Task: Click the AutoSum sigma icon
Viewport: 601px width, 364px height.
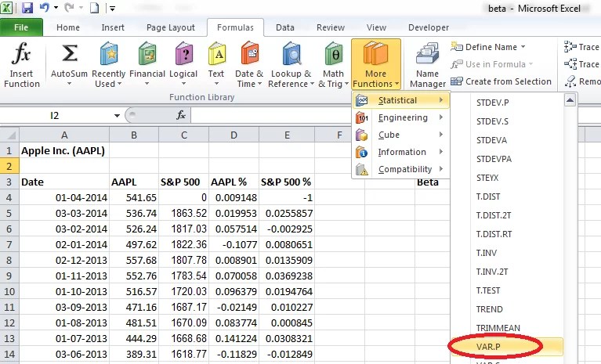Action: tap(70, 53)
